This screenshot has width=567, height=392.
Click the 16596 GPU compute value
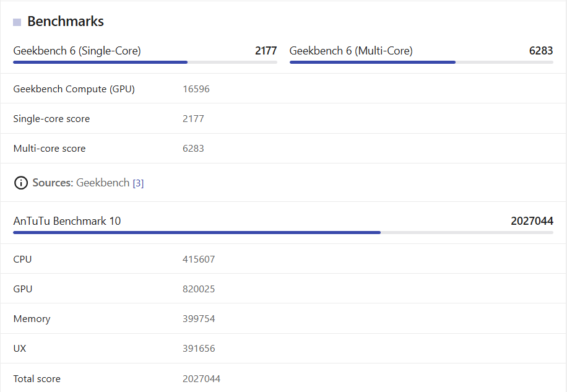[x=196, y=89]
